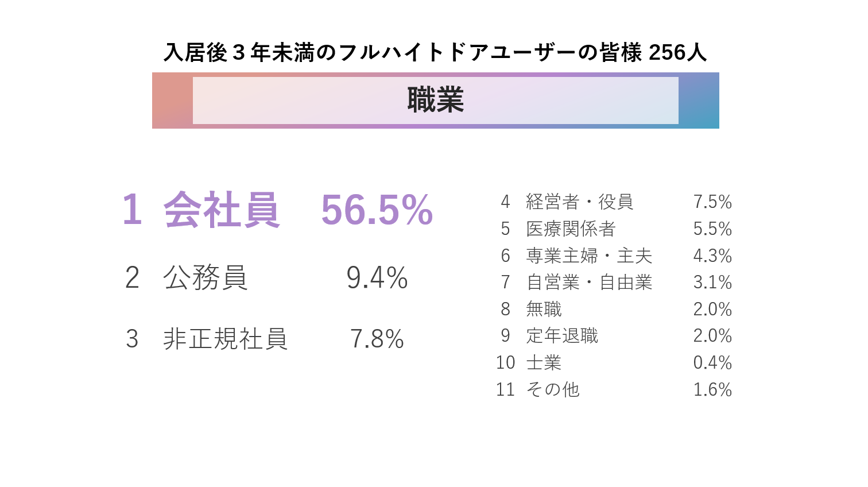Click the 5.5% percentage
This screenshot has width=868, height=487.
(712, 229)
